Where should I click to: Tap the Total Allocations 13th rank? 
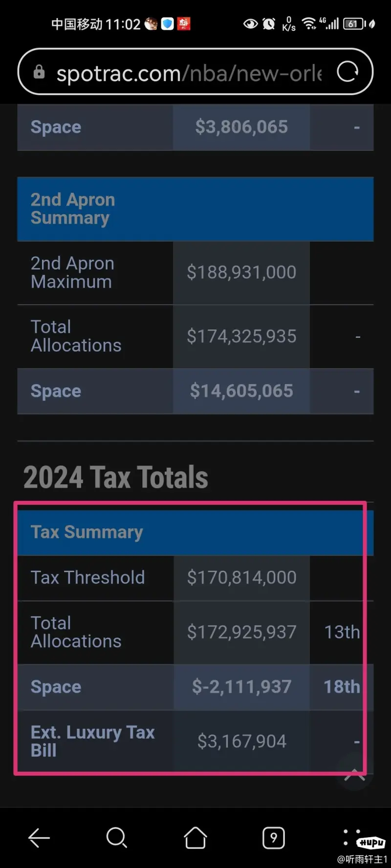342,632
